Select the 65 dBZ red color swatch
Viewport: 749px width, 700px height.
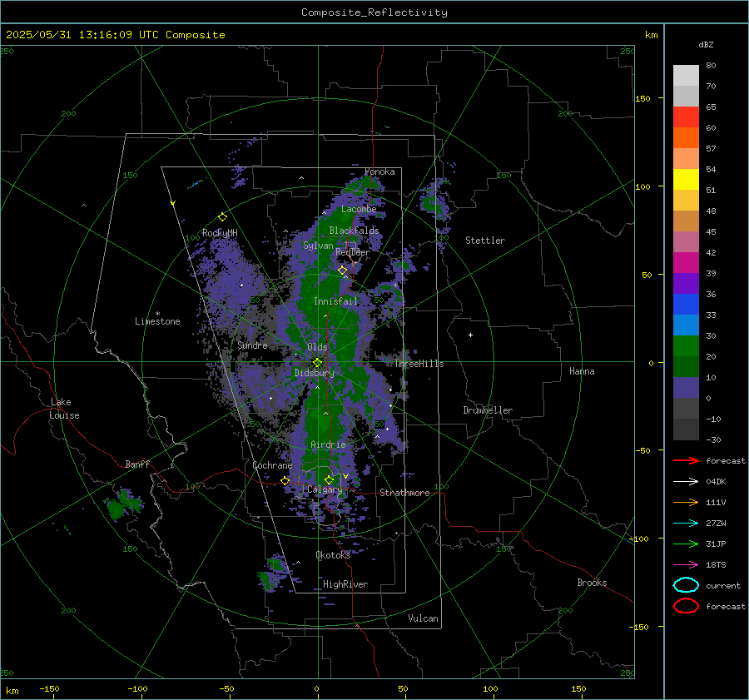click(x=686, y=117)
